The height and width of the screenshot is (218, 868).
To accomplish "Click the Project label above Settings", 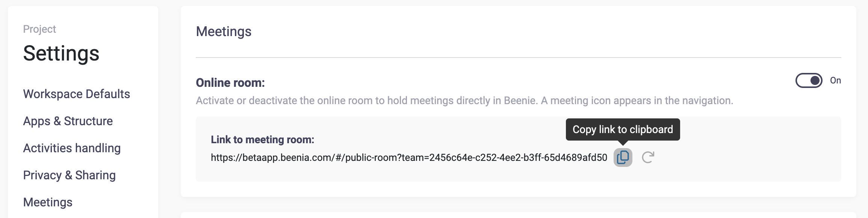I will coord(39,29).
